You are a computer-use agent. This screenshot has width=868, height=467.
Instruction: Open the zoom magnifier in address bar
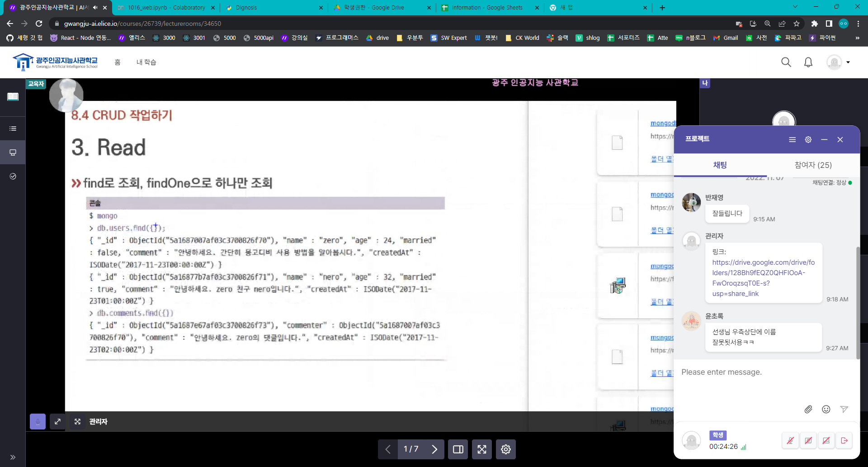coord(768,24)
